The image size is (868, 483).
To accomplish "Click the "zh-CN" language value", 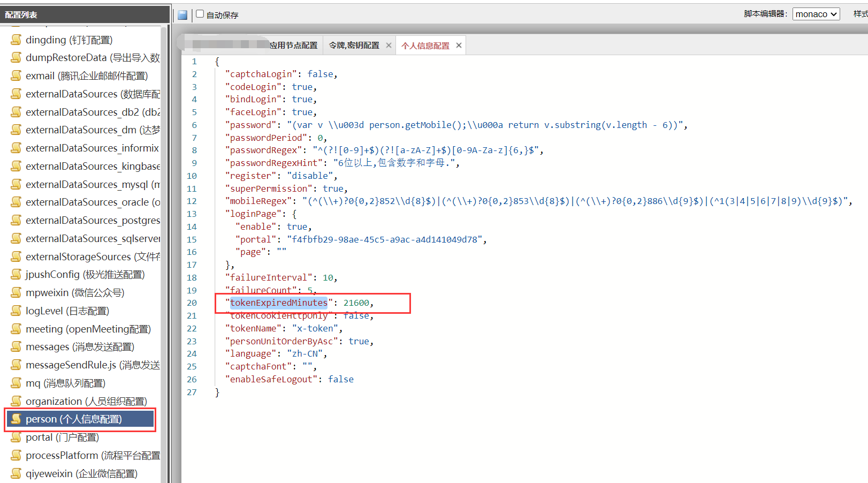I will pyautogui.click(x=305, y=353).
